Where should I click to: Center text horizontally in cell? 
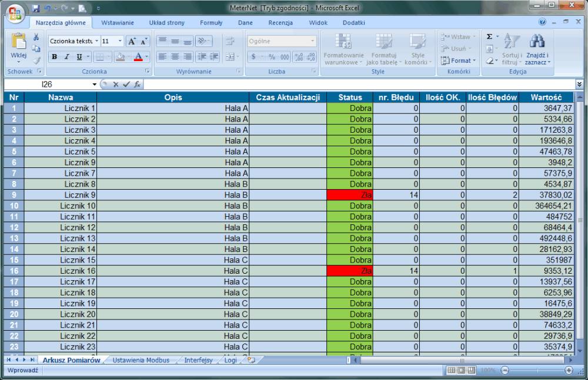(x=175, y=57)
